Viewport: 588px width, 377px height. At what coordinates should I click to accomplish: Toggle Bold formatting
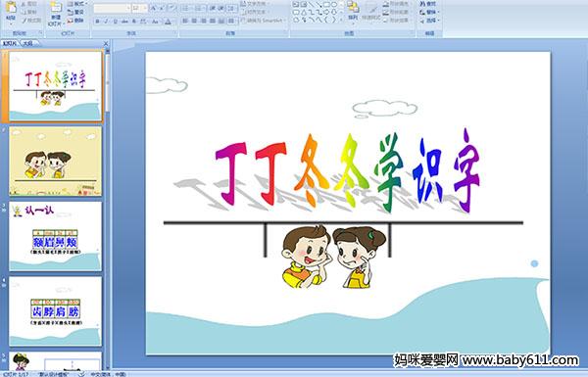pos(97,22)
